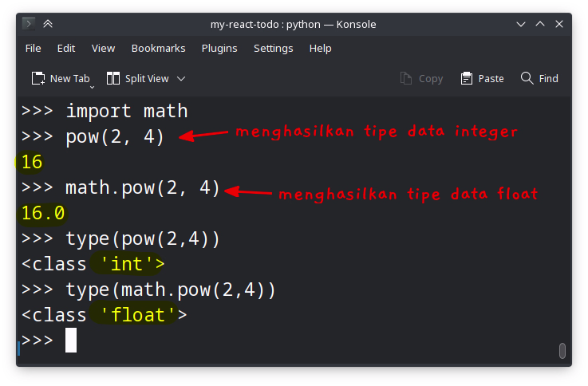
Task: Expand the New Tab dropdown arrow
Action: pyautogui.click(x=92, y=87)
